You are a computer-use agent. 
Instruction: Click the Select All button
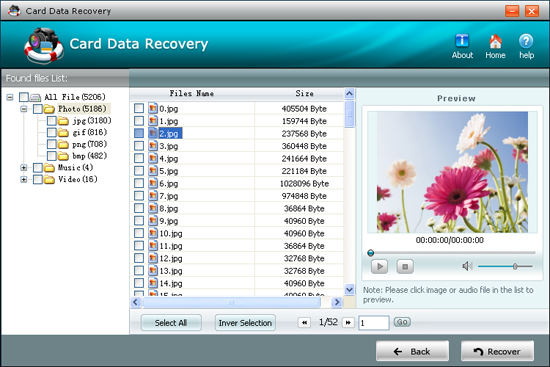click(x=171, y=323)
